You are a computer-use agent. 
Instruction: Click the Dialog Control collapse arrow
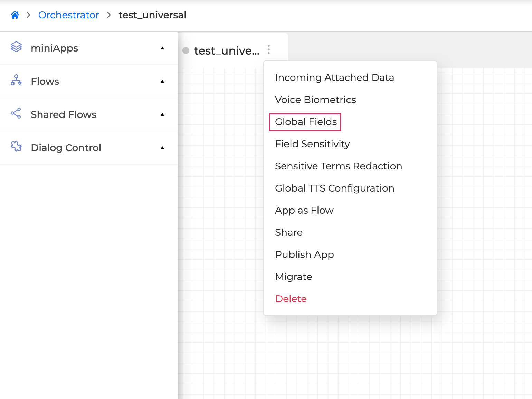coord(162,148)
